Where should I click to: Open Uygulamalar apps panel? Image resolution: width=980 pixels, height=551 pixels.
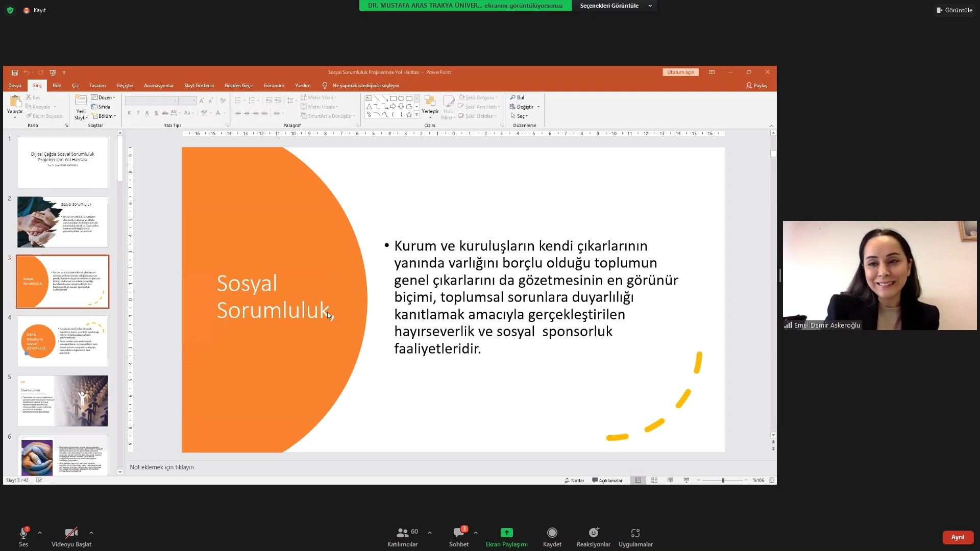click(635, 537)
